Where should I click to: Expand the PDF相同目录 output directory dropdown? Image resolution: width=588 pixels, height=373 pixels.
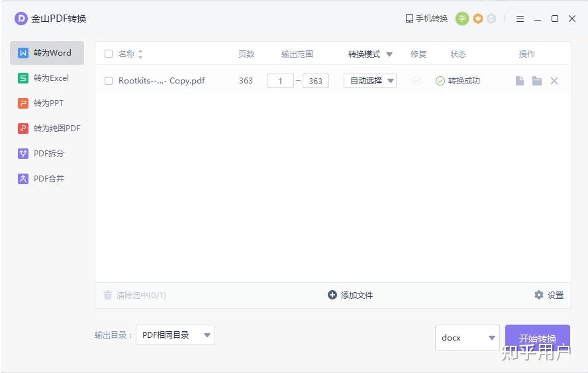[175, 335]
